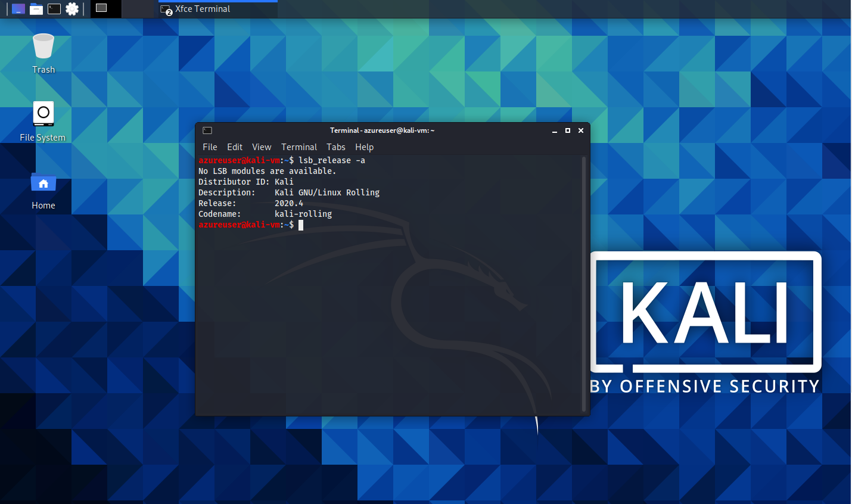Viewport: 852px width, 504px height.
Task: Minimize the terminal window
Action: pyautogui.click(x=555, y=130)
